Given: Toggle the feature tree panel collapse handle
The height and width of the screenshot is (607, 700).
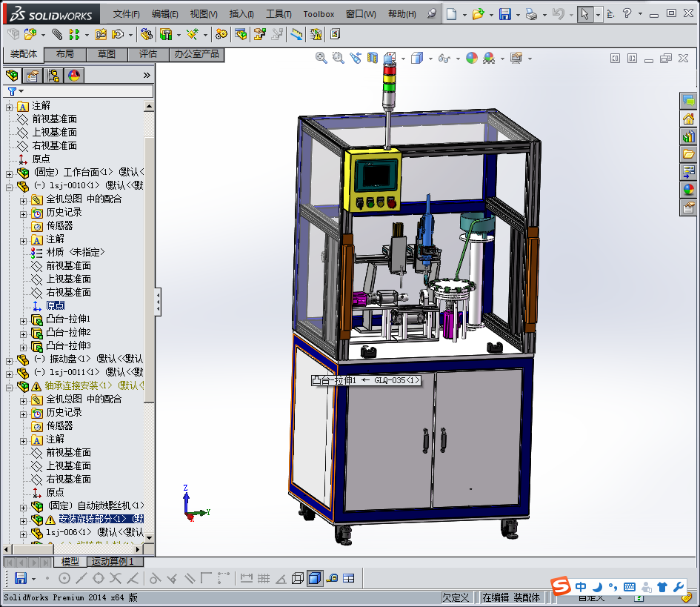Looking at the screenshot, I should tap(158, 302).
